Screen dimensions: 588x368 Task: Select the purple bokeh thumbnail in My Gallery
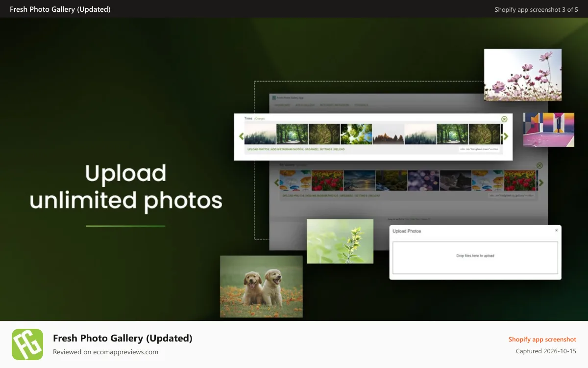coord(423,181)
